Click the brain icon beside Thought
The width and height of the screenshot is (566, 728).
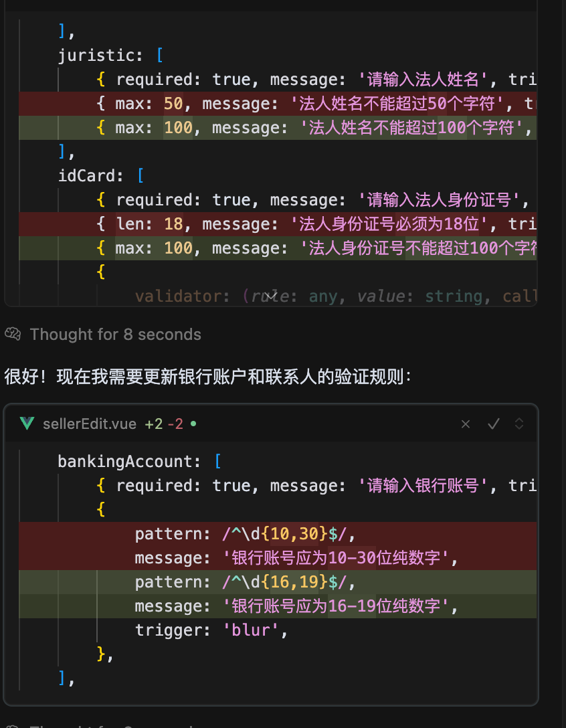coord(13,334)
